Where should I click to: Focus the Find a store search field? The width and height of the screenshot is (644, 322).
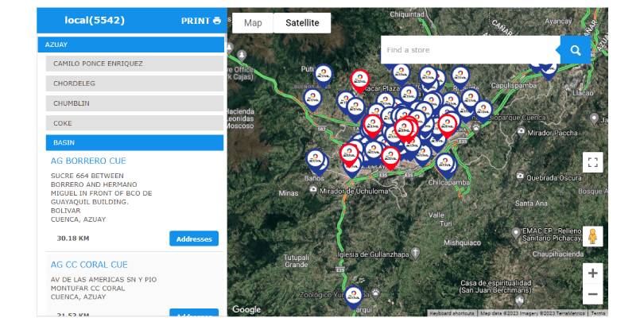[x=470, y=50]
